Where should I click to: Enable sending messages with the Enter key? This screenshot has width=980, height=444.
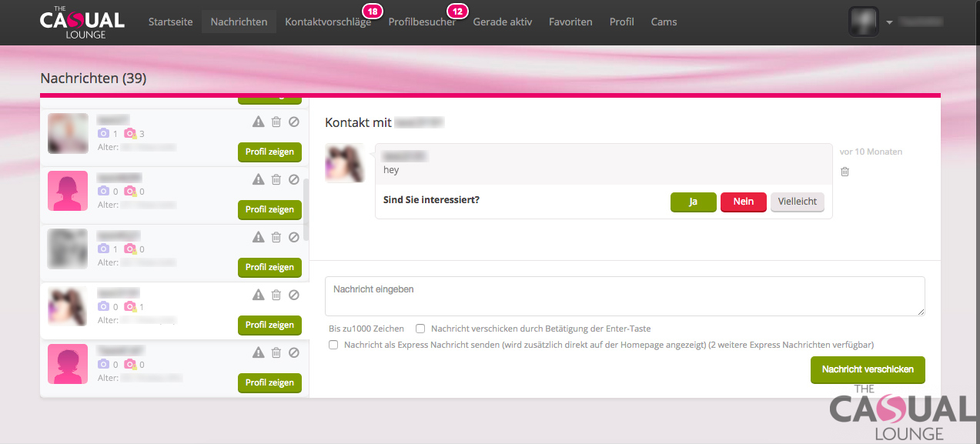pyautogui.click(x=420, y=329)
